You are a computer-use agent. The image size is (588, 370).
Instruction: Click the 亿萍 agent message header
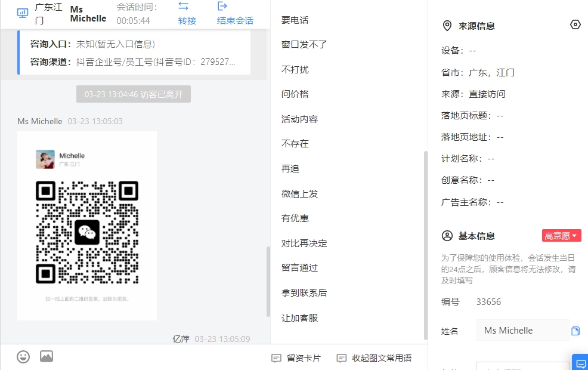[211, 339]
